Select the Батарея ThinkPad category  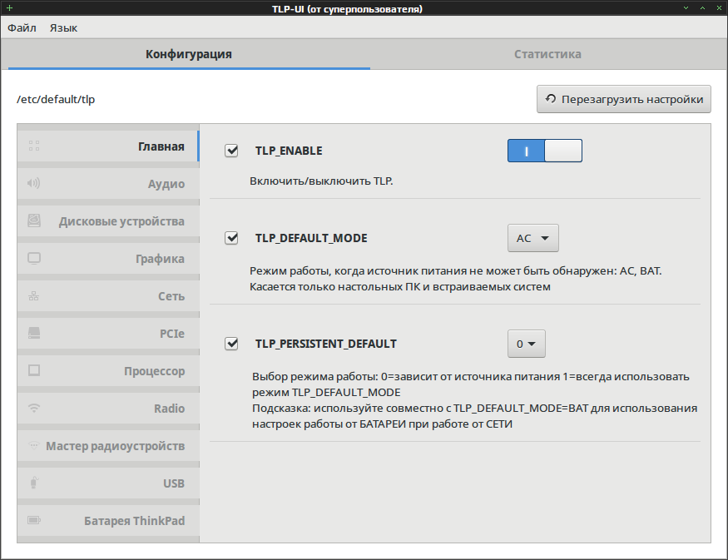point(108,521)
